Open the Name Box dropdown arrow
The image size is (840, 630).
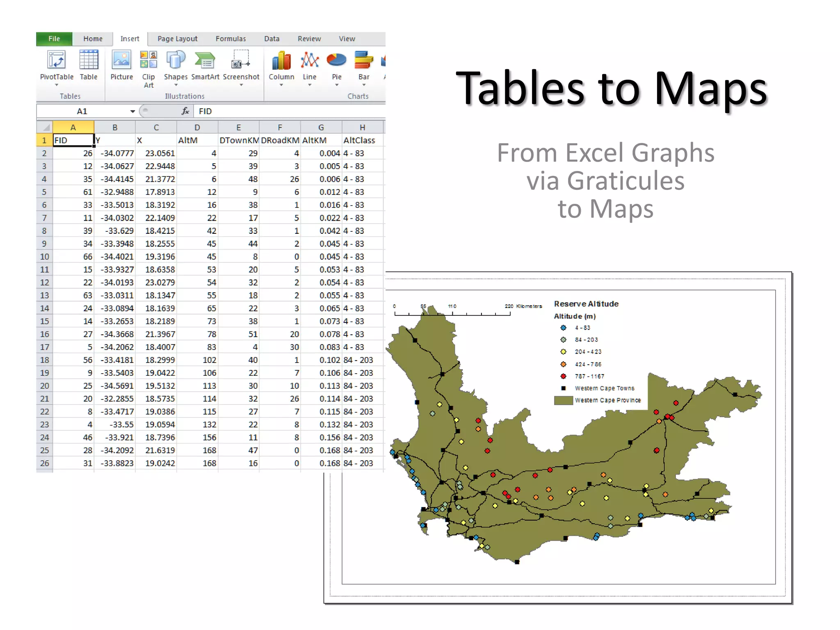[x=132, y=112]
